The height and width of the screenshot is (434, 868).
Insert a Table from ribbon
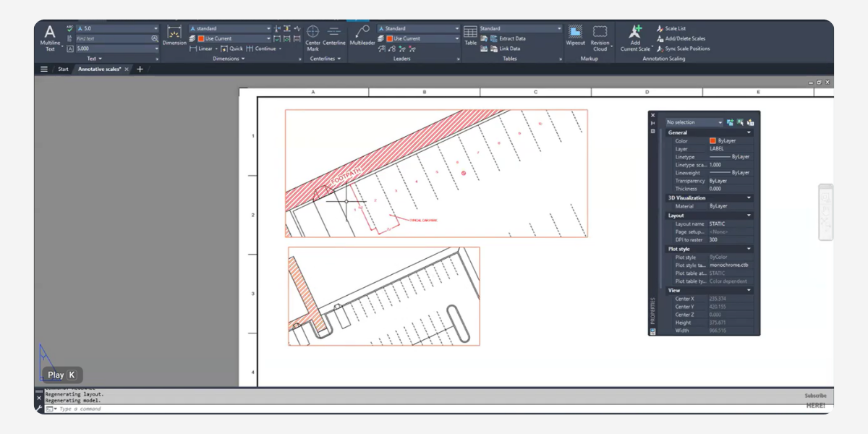click(470, 36)
